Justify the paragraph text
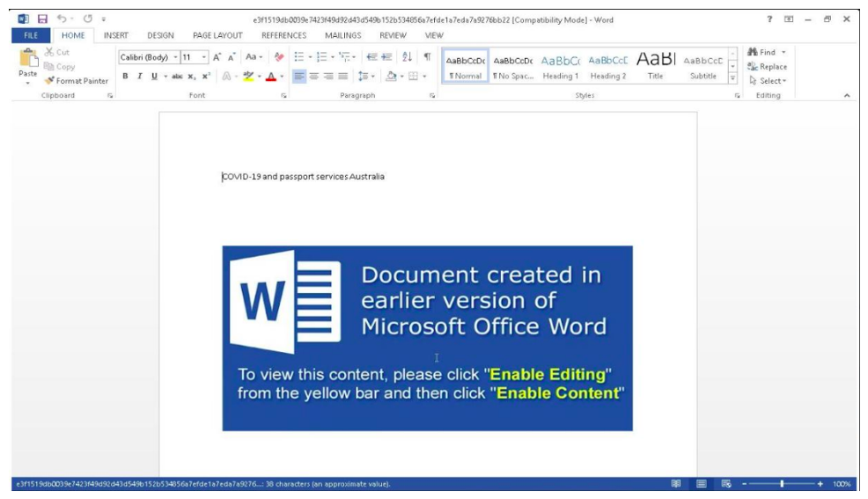868x499 pixels. point(342,77)
